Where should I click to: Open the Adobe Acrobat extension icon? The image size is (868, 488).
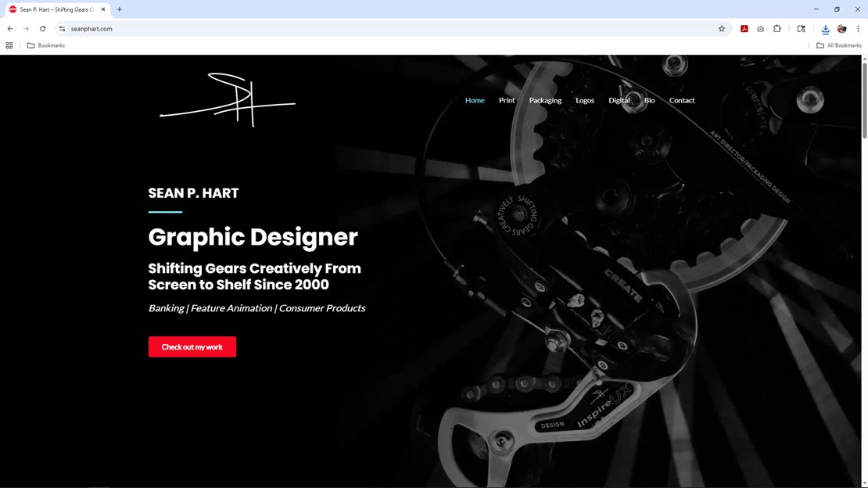pyautogui.click(x=744, y=29)
